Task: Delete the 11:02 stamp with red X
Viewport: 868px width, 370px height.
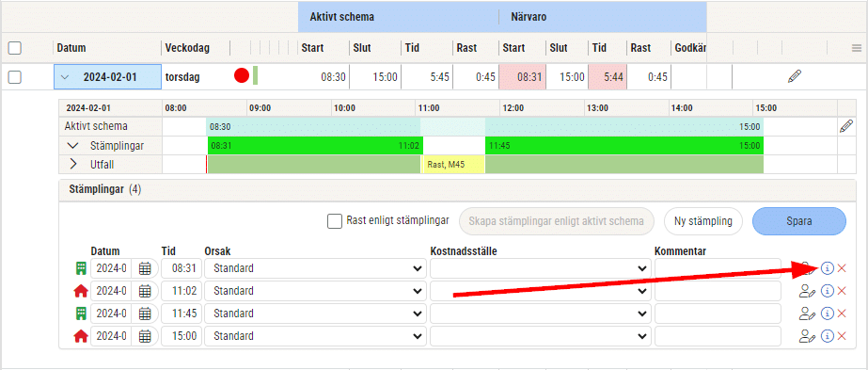Action: click(842, 291)
